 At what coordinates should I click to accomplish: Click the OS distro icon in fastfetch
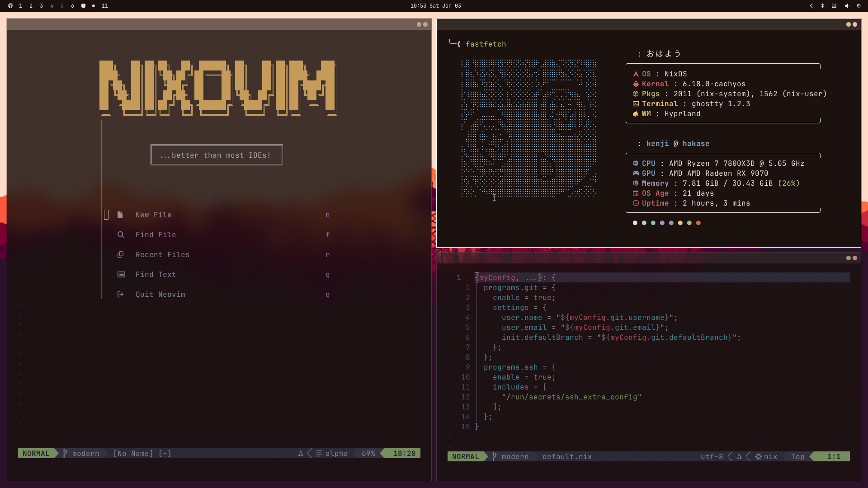(636, 74)
